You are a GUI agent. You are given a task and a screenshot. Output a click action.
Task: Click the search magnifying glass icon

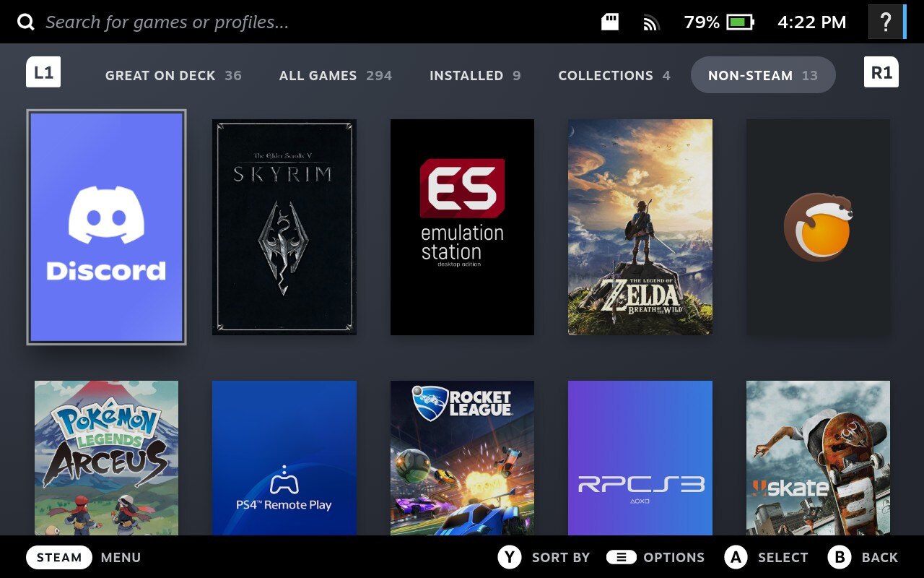pyautogui.click(x=26, y=22)
